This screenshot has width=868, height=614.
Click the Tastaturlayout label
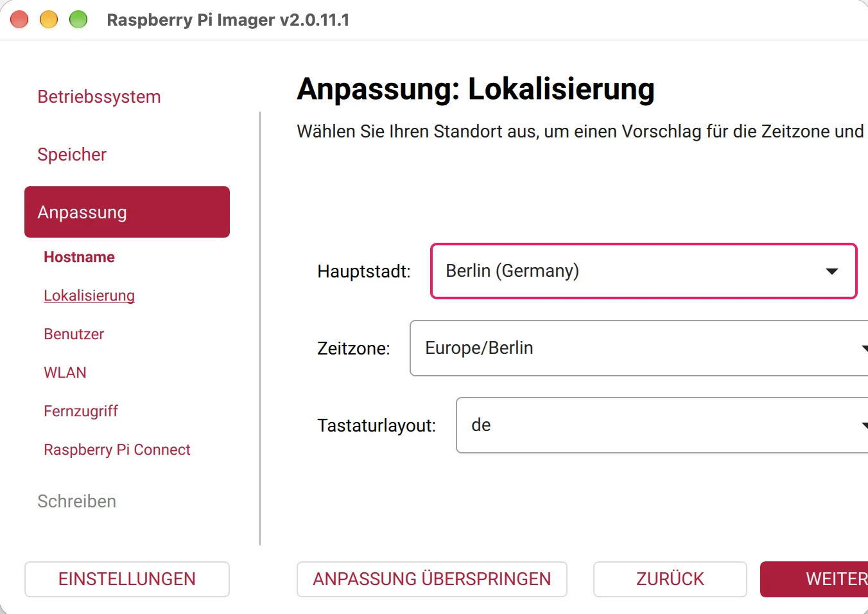(x=377, y=425)
